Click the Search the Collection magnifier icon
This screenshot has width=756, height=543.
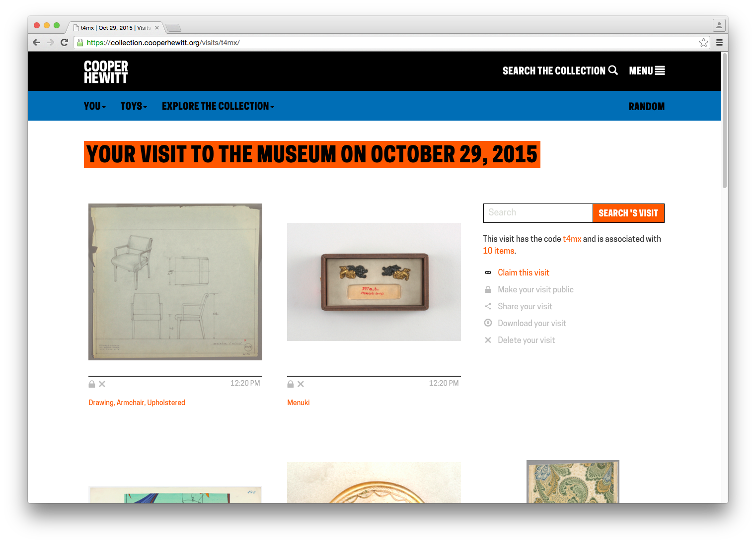coord(613,70)
